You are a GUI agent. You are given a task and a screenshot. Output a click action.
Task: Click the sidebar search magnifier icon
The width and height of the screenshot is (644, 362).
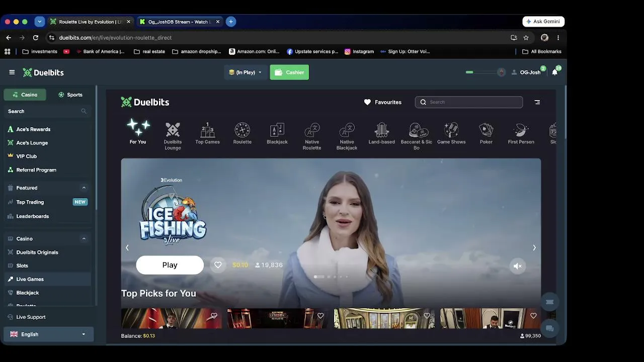pos(84,111)
